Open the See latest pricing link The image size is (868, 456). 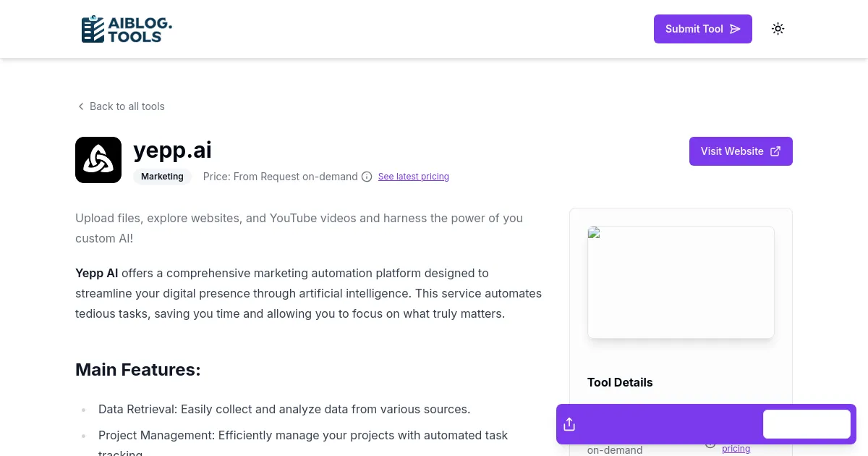(413, 177)
